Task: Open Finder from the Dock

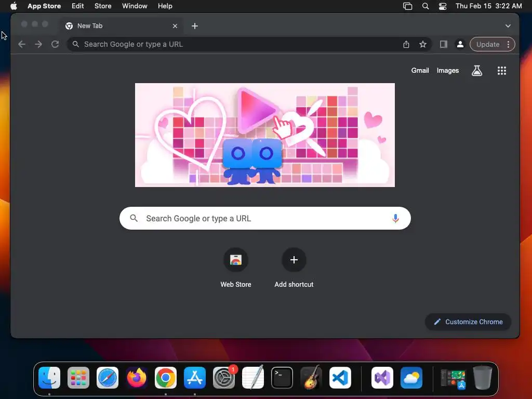Action: point(49,378)
